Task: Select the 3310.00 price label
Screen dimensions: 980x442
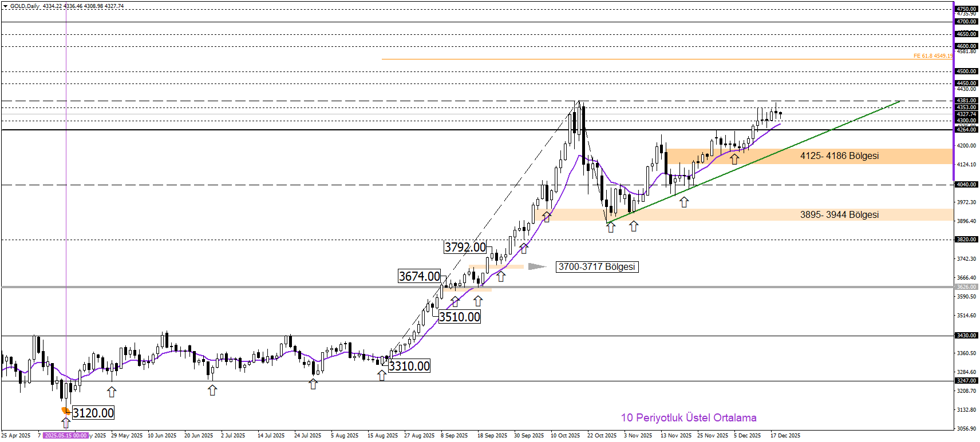Action: coord(409,366)
